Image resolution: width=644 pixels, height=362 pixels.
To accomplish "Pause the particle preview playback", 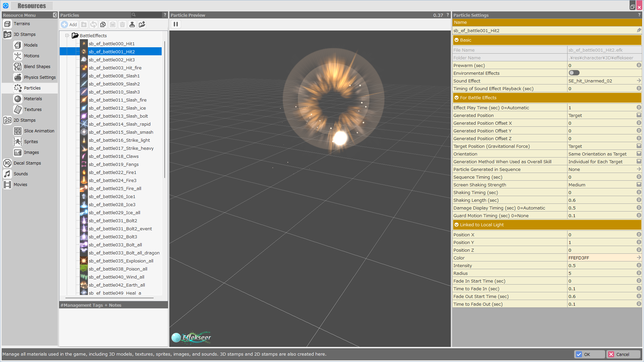I will (175, 24).
